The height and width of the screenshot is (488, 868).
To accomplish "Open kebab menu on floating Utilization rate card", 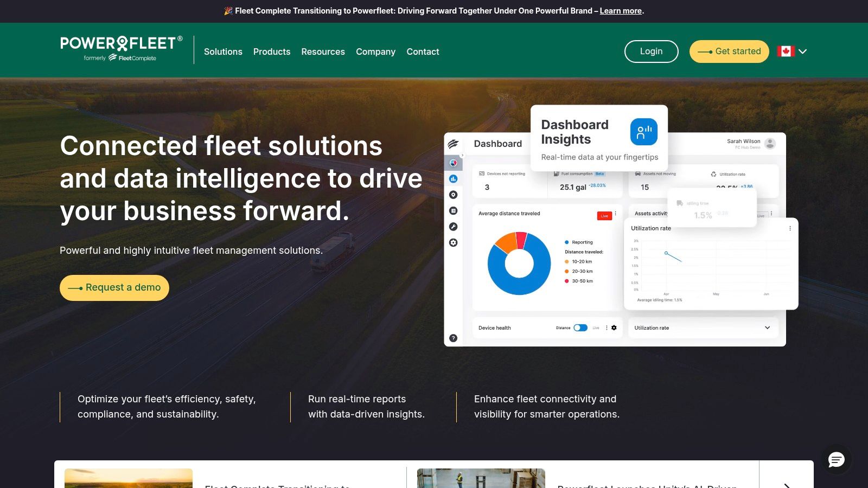I will pyautogui.click(x=790, y=228).
